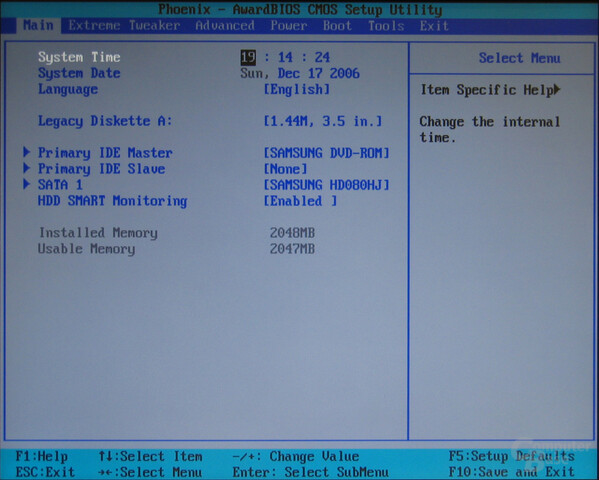Screen dimensions: 599x480
Task: Expand the Primary IDE Slave arrow
Action: [26, 168]
